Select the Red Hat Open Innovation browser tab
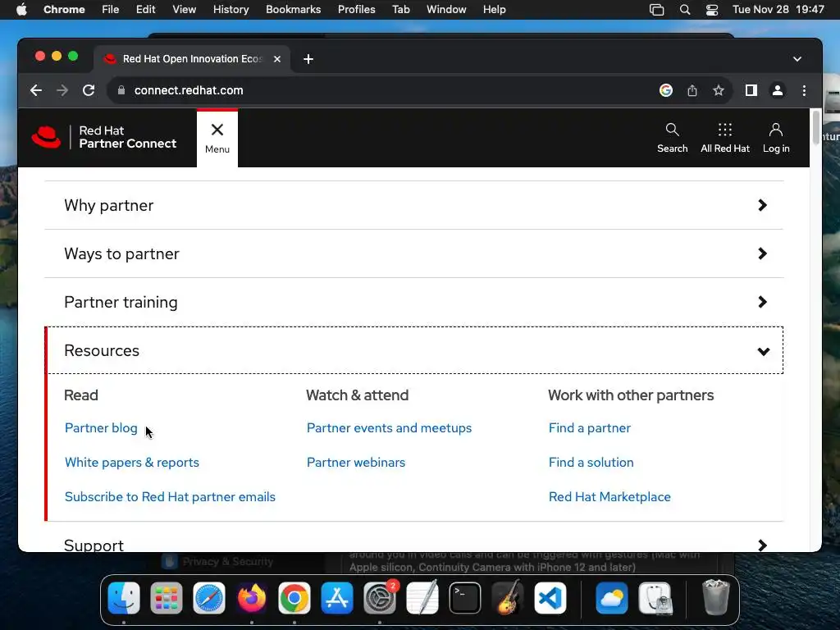 192,59
